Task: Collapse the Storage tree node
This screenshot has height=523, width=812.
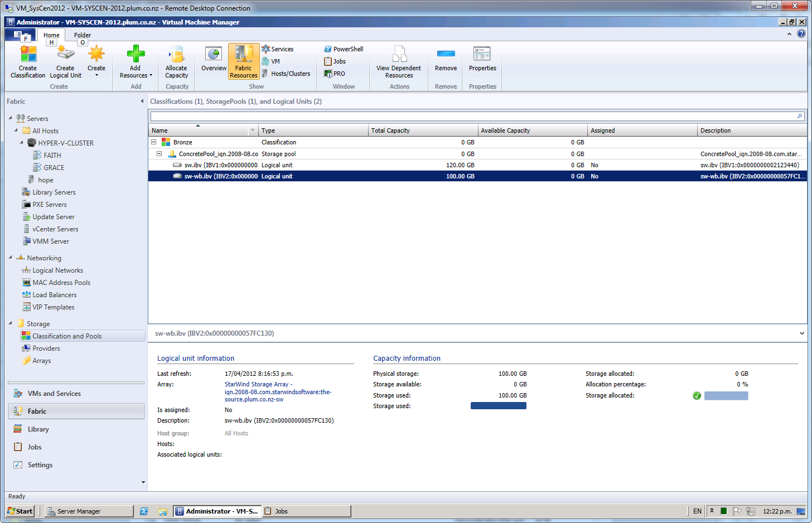Action: pos(10,323)
